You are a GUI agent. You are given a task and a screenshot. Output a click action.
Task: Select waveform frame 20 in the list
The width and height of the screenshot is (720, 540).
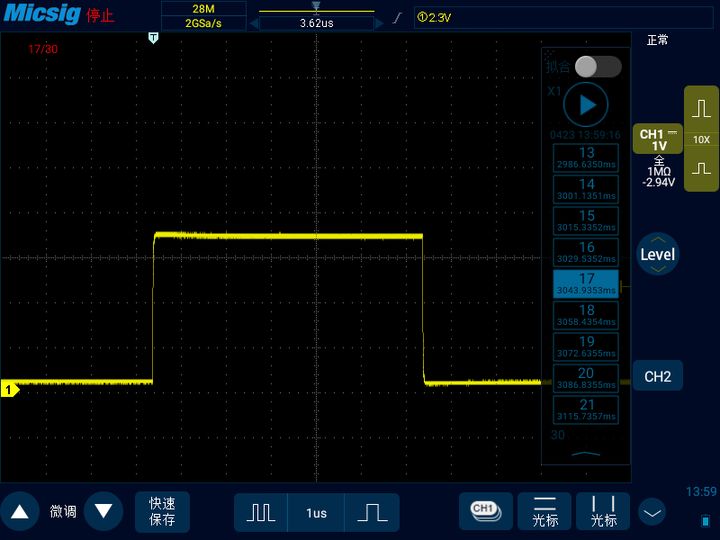tap(586, 377)
